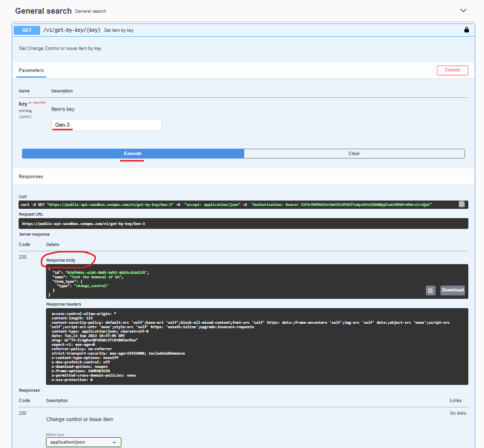Image resolution: width=484 pixels, height=448 pixels.
Task: Click the Server response label
Action: click(34, 234)
